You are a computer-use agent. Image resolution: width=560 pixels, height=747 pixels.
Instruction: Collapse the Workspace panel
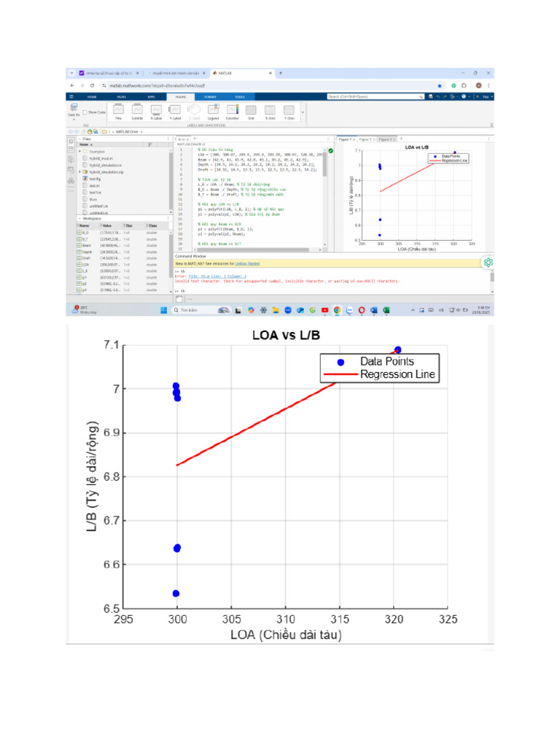80,219
